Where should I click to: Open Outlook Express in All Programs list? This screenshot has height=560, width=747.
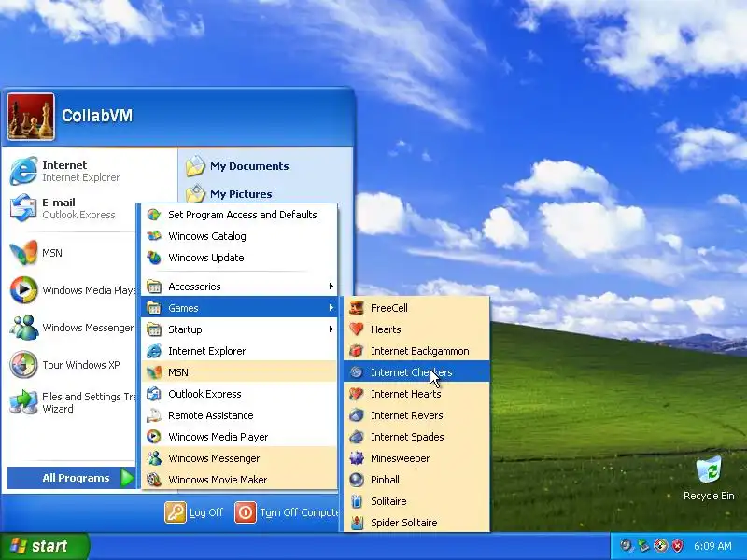point(239,394)
